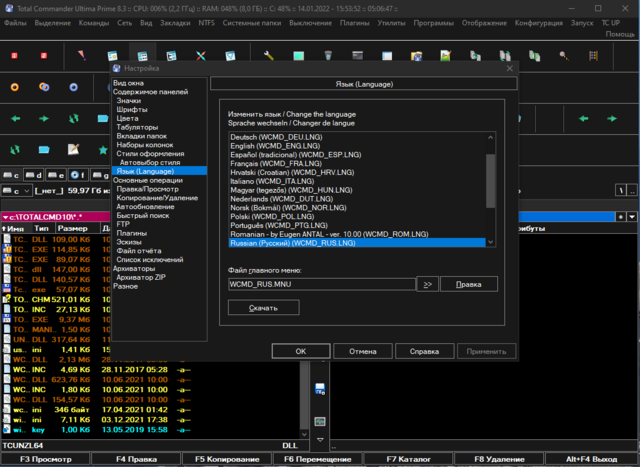This screenshot has width=640, height=467.
Task: Click the single blue ring toolbar icon
Action: click(73, 87)
